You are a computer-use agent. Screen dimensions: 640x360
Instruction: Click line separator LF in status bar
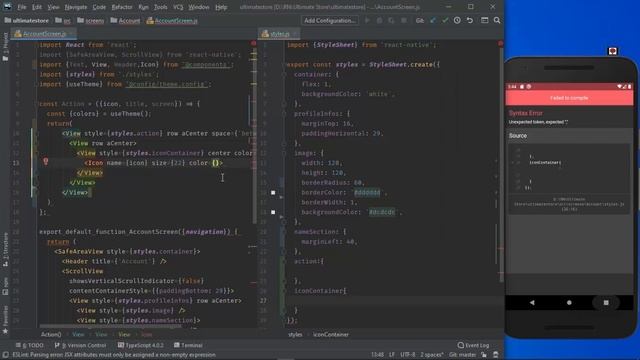point(392,355)
